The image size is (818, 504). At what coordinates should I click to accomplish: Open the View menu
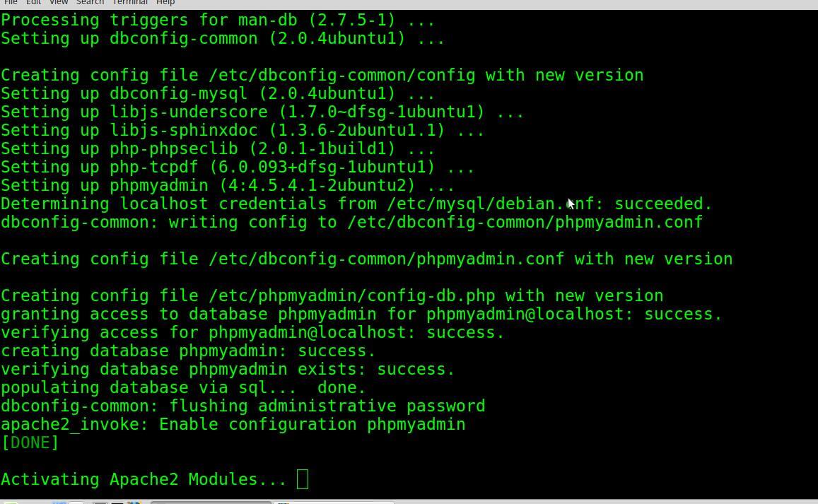click(x=59, y=3)
